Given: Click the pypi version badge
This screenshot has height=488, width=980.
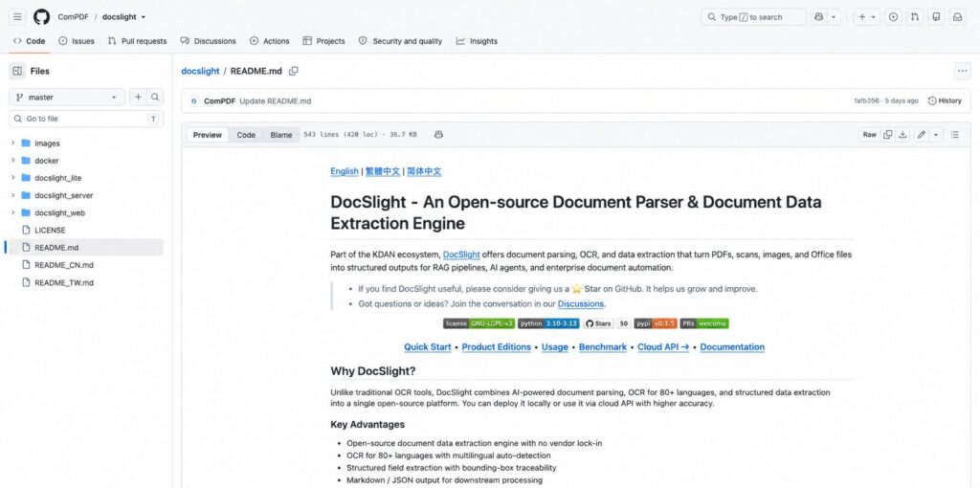Looking at the screenshot, I should click(x=656, y=323).
